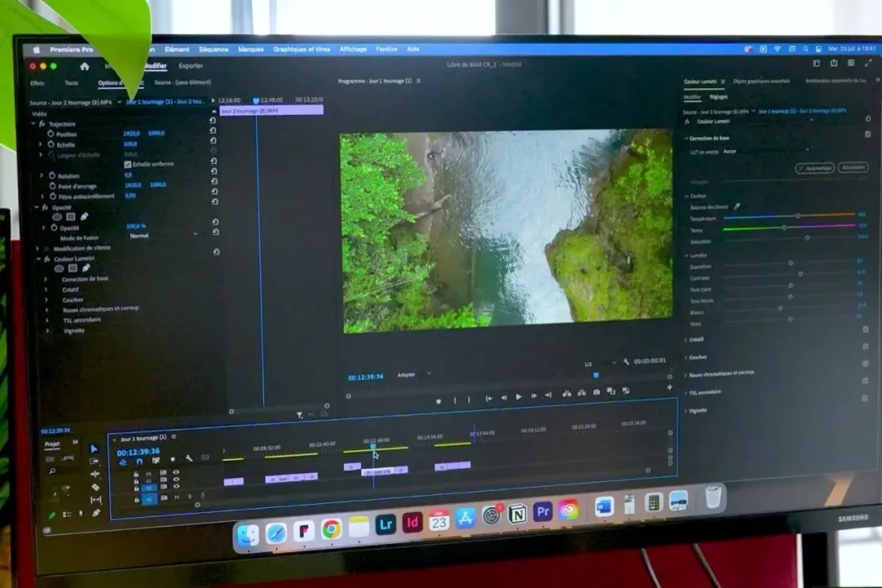The height and width of the screenshot is (588, 882).
Task: Expand the Rotation property
Action: tap(42, 176)
